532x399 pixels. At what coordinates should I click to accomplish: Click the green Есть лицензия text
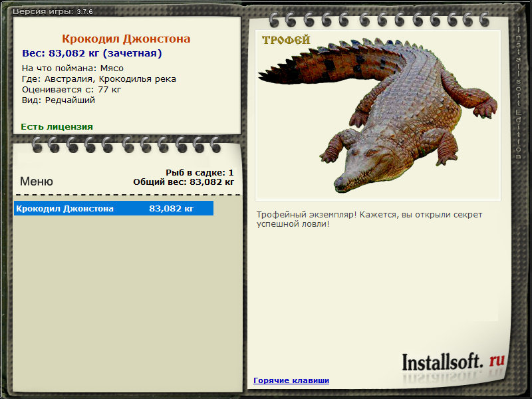pos(57,126)
